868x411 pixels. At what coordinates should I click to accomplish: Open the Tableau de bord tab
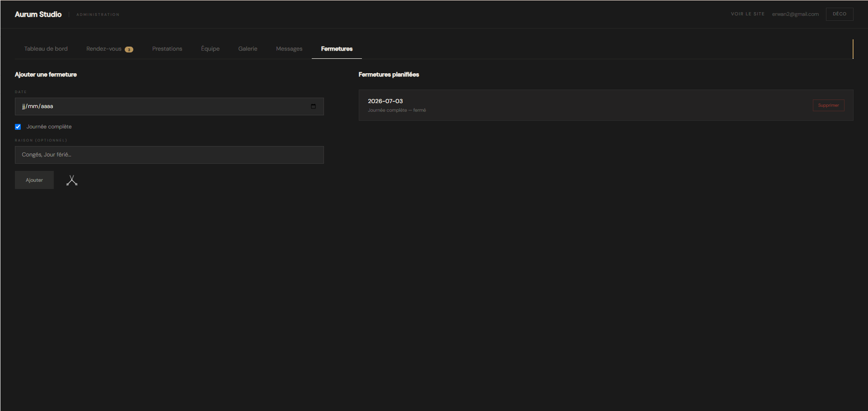click(46, 49)
